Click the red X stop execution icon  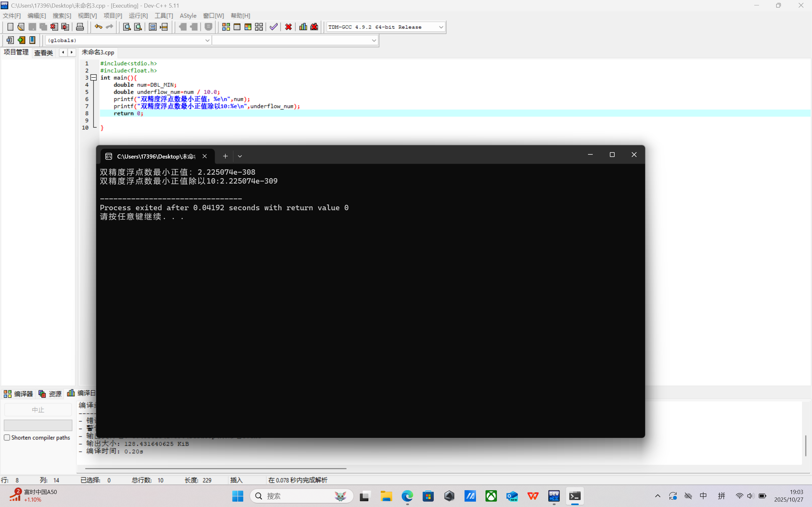point(288,27)
